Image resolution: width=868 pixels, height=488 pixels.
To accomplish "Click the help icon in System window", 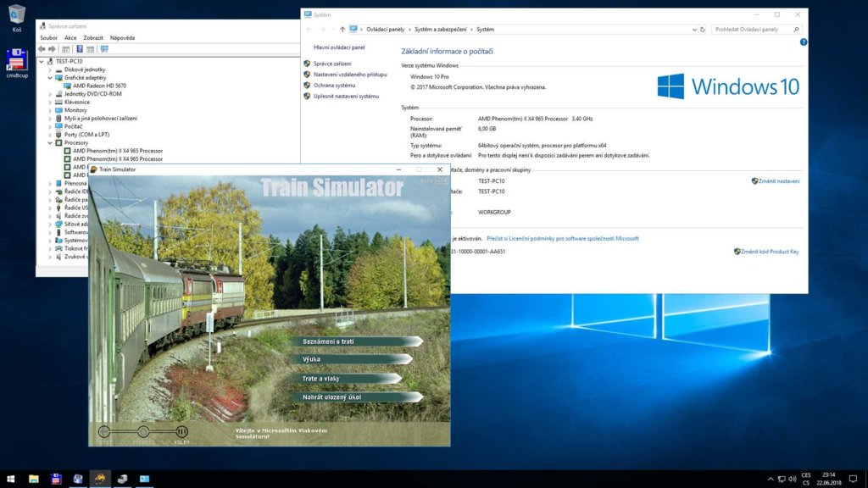I will tap(803, 42).
